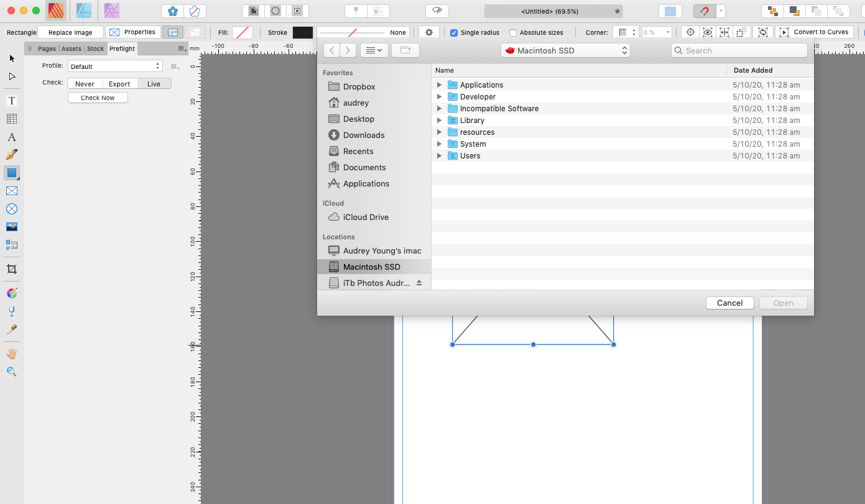Select the Zoom tool
The height and width of the screenshot is (504, 865).
pyautogui.click(x=11, y=371)
